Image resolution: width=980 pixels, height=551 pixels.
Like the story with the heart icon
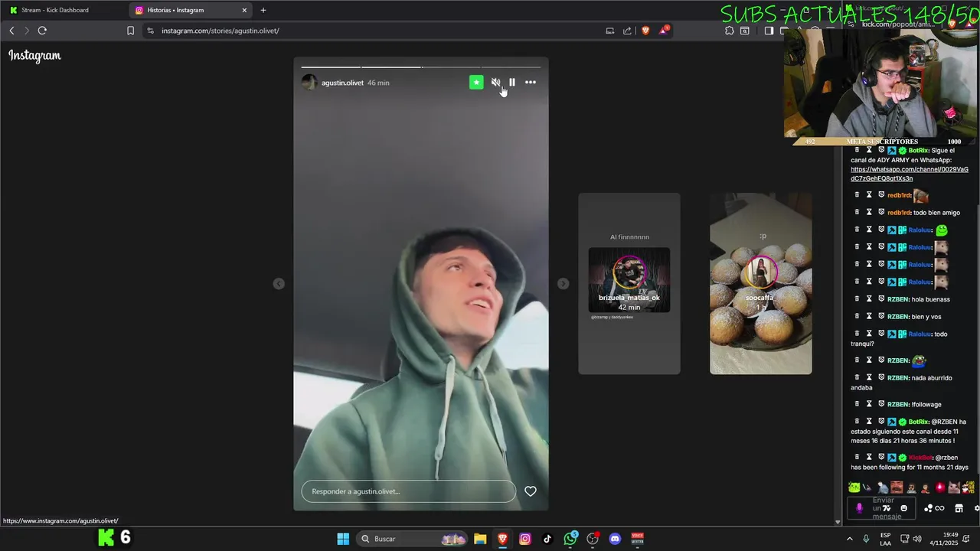(x=531, y=491)
